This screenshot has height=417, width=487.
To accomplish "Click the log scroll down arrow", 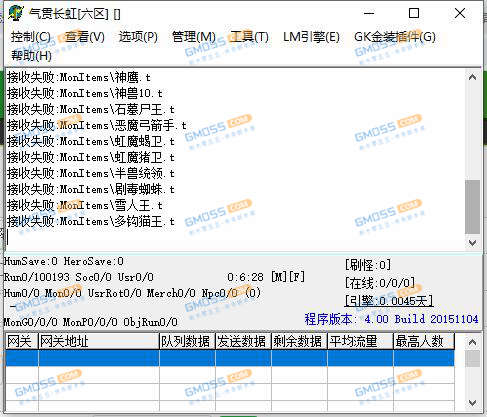I will pyautogui.click(x=472, y=243).
